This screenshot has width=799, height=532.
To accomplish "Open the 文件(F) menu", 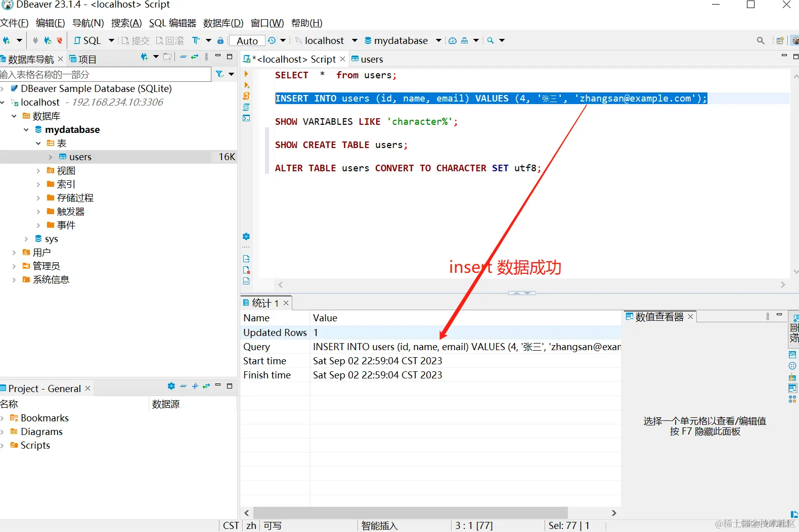I will point(15,23).
